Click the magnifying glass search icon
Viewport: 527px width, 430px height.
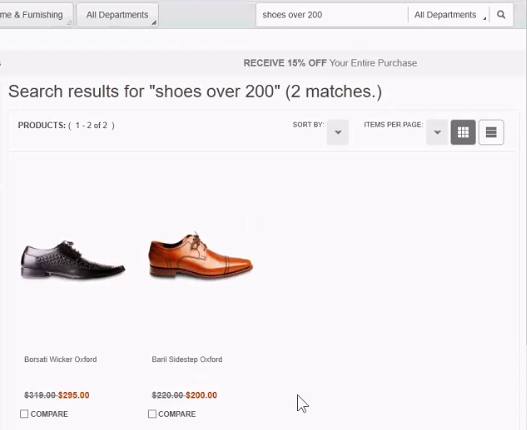[x=501, y=15]
